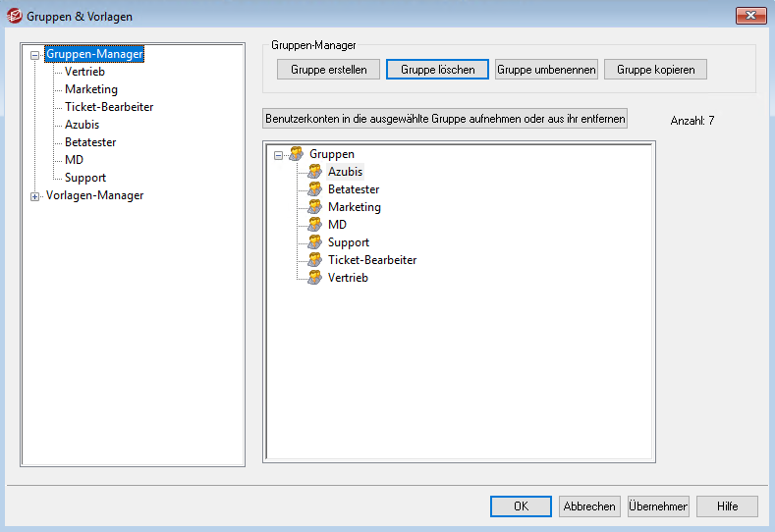
Task: Click the Gruppe kopieren button
Action: pos(655,70)
